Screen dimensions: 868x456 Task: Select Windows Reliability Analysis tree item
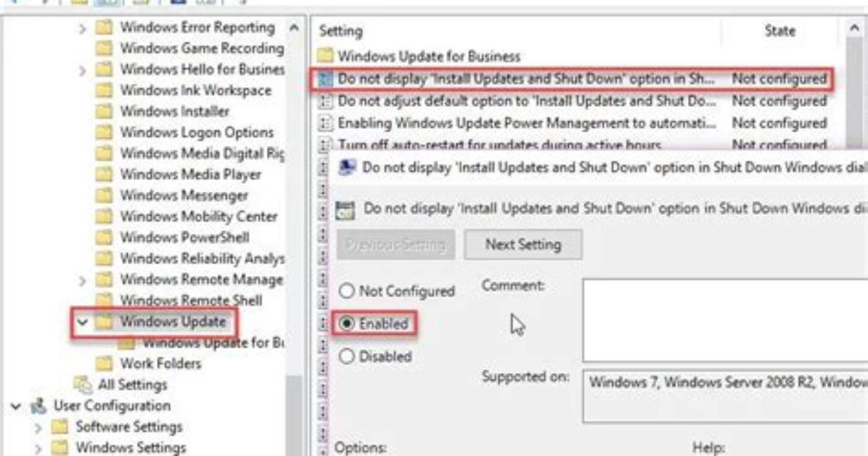(202, 258)
